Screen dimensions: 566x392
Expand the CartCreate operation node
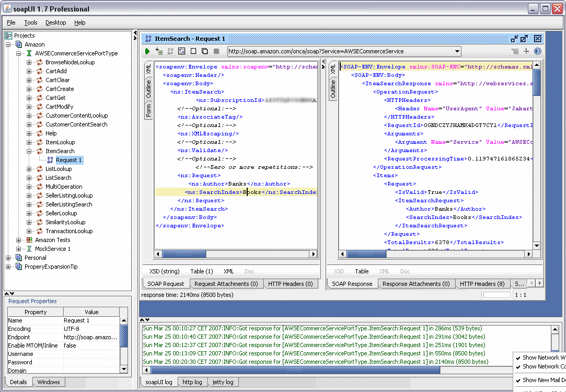(x=29, y=89)
